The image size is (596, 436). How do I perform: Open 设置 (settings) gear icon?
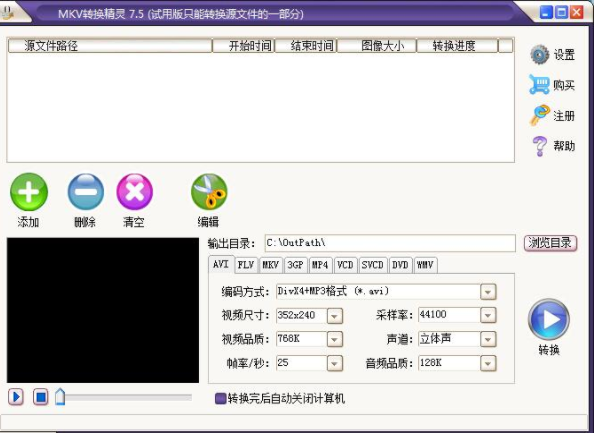(x=540, y=55)
